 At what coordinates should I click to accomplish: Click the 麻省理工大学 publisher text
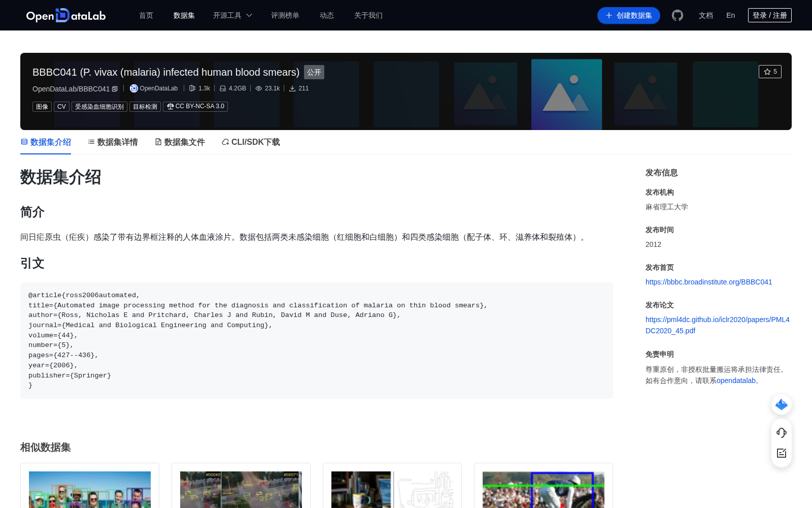point(667,207)
